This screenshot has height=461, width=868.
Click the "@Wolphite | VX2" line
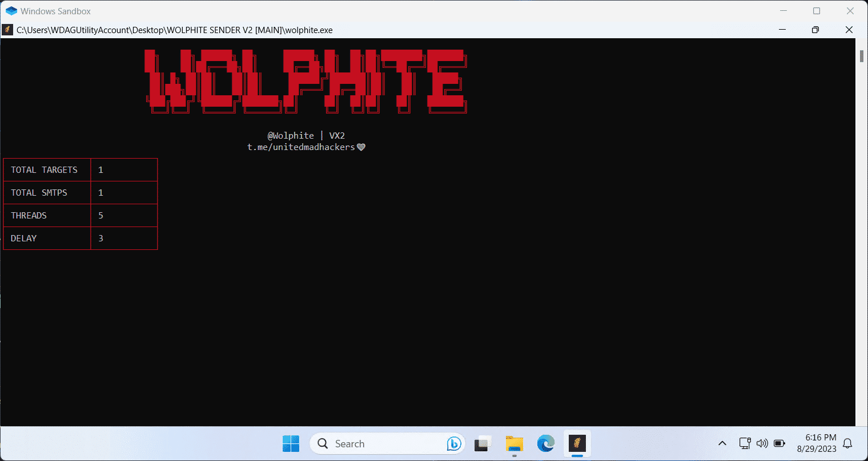(306, 136)
